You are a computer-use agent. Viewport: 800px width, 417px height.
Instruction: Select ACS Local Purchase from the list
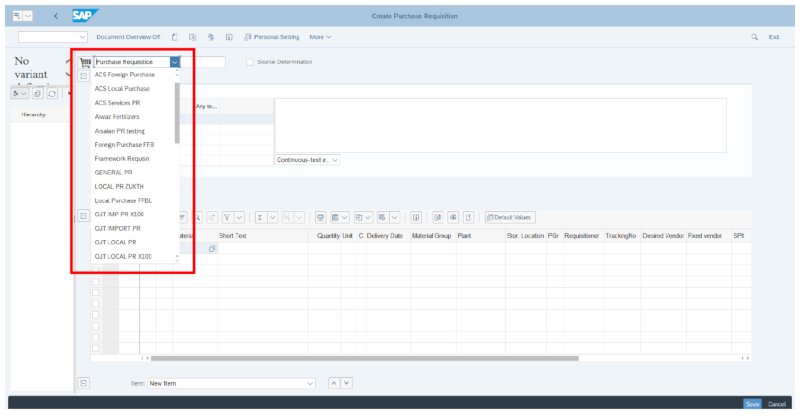tap(122, 88)
